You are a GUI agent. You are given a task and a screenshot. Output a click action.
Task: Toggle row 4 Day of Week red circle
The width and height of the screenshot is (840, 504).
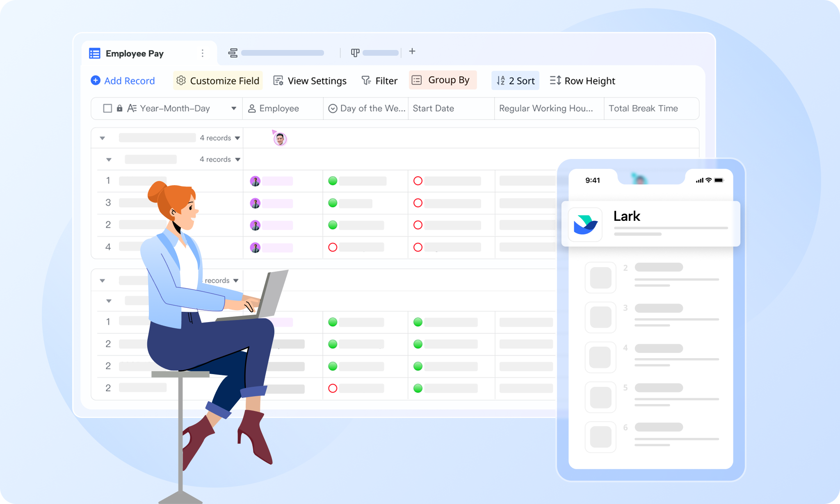click(333, 247)
